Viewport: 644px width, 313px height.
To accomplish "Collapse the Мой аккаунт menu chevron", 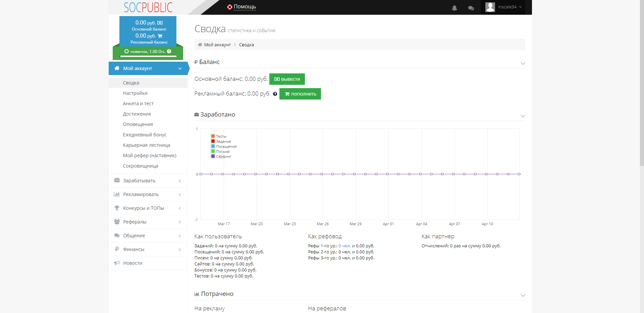I will [x=180, y=68].
